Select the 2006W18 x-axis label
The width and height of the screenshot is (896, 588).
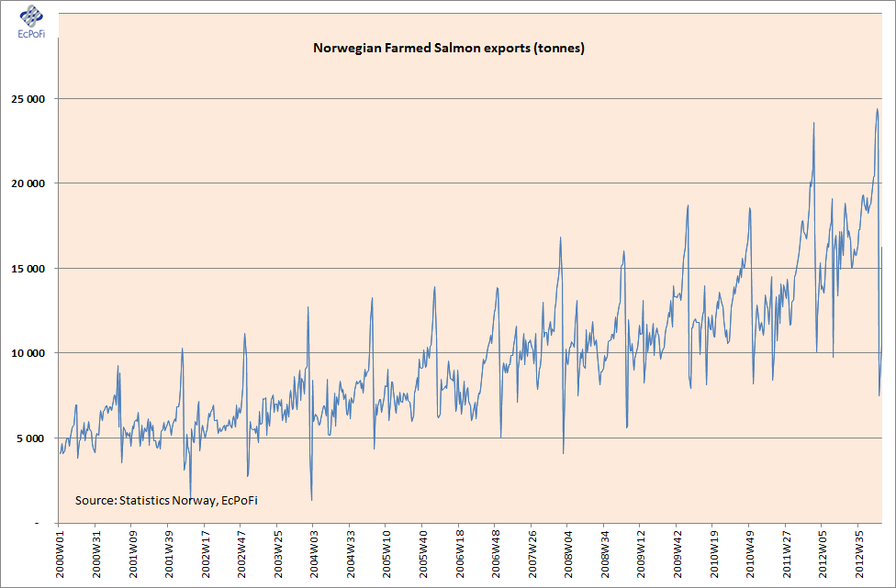(x=459, y=556)
